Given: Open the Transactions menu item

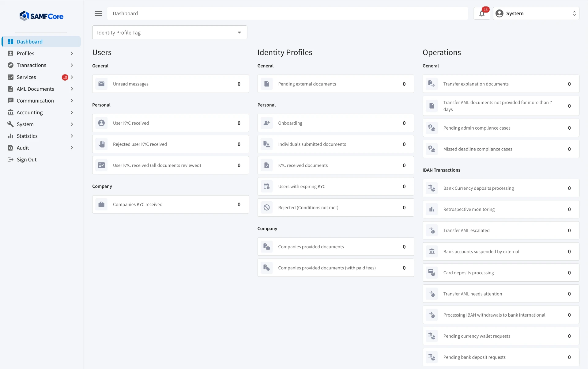Looking at the screenshot, I should (41, 65).
